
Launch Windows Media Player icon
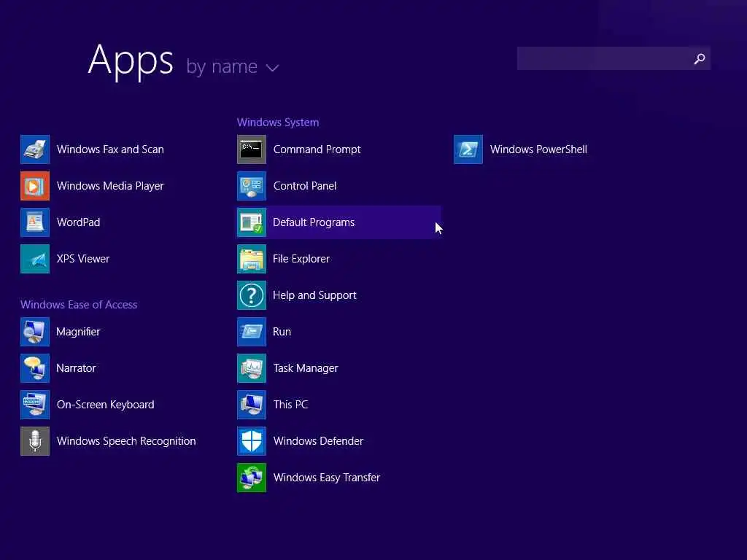click(x=35, y=186)
